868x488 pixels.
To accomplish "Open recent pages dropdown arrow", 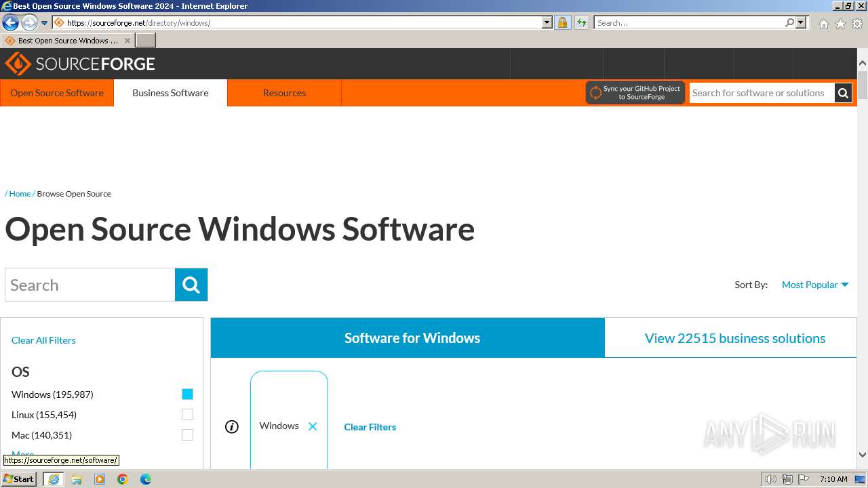I will [x=44, y=23].
